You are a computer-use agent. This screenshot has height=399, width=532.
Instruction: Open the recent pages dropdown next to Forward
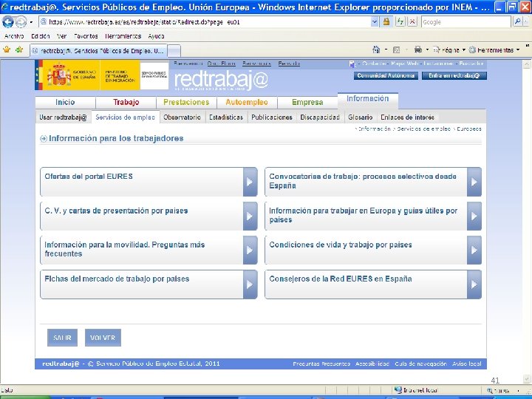click(31, 22)
